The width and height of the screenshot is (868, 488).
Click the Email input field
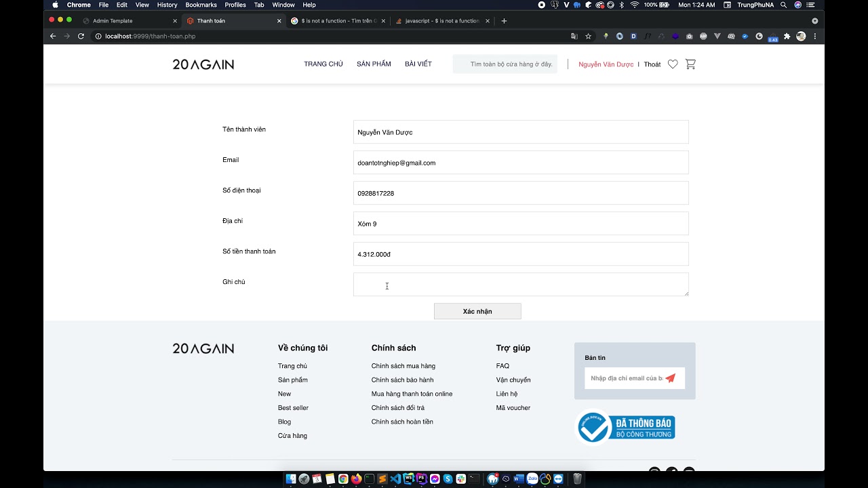[521, 163]
